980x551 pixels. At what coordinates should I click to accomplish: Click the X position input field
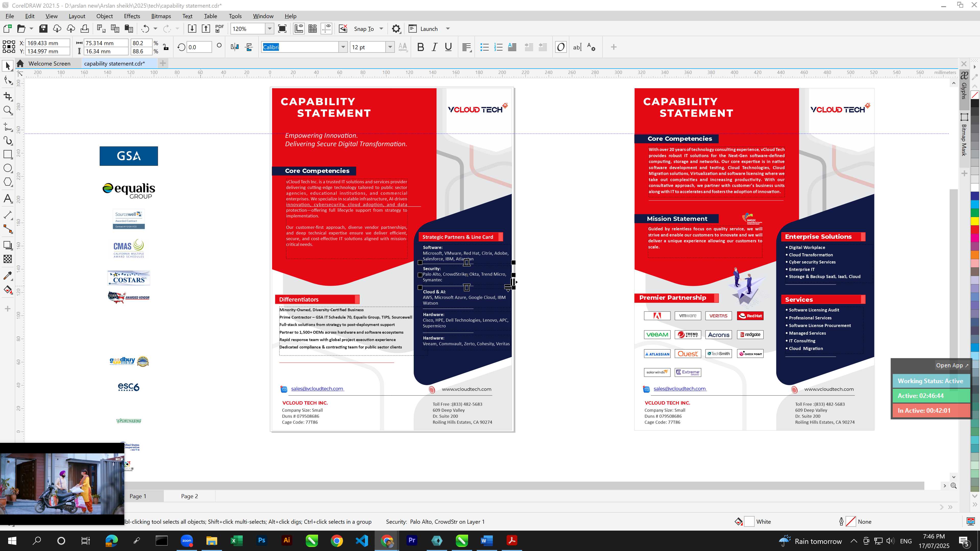point(47,43)
